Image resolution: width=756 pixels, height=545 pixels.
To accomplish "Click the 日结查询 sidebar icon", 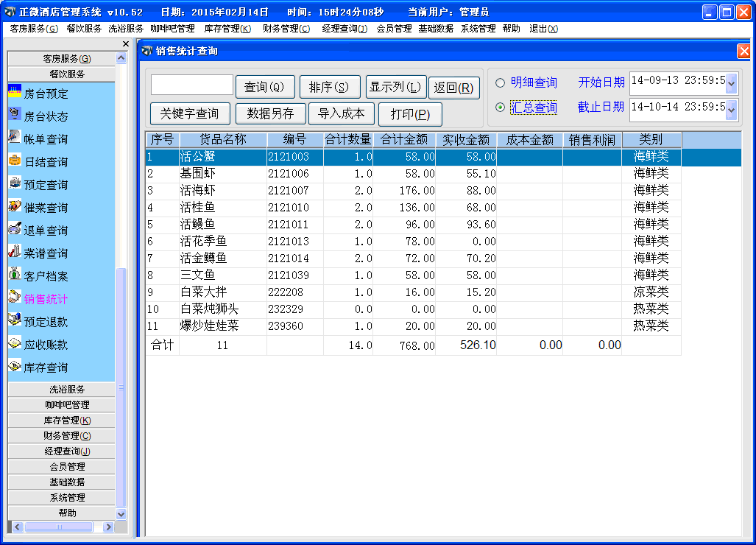I will point(15,161).
